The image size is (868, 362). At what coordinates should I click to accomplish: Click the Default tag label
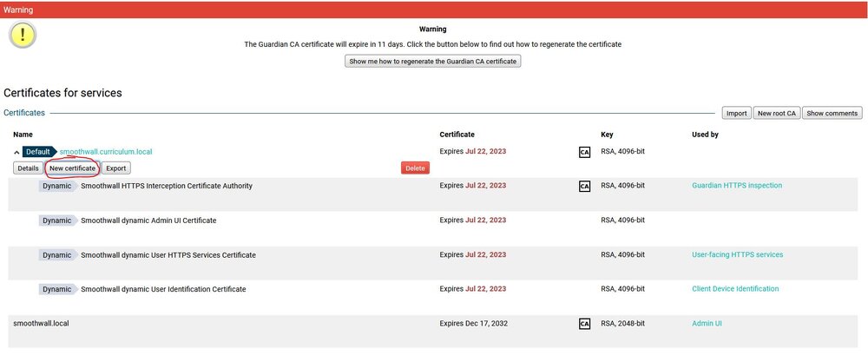(x=39, y=152)
